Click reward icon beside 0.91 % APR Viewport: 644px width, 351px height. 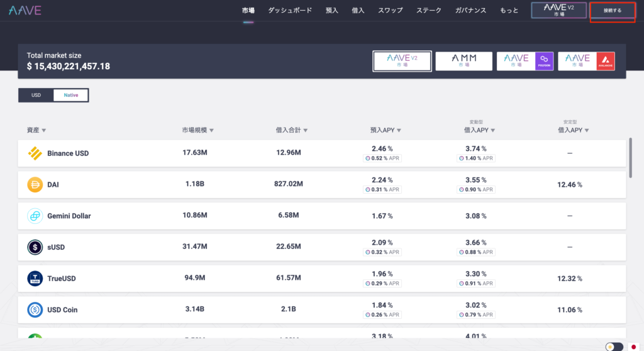[461, 283]
